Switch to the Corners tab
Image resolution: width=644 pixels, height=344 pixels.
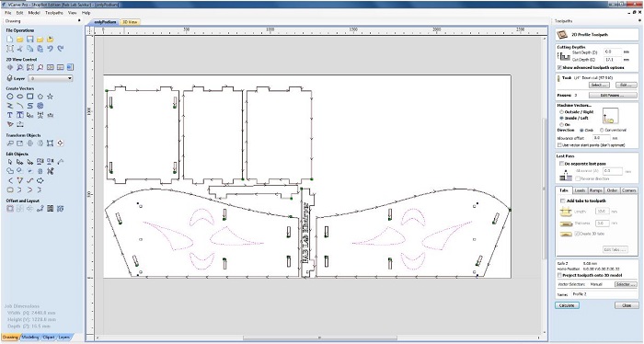628,190
